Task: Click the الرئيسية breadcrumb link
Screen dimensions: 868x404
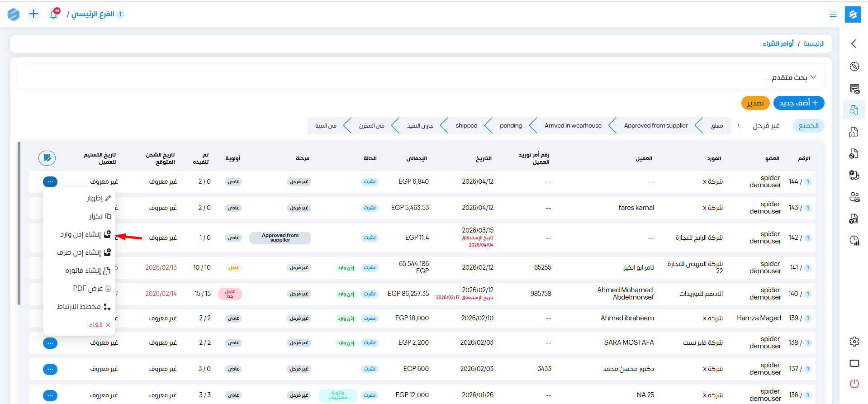Action: click(x=814, y=43)
